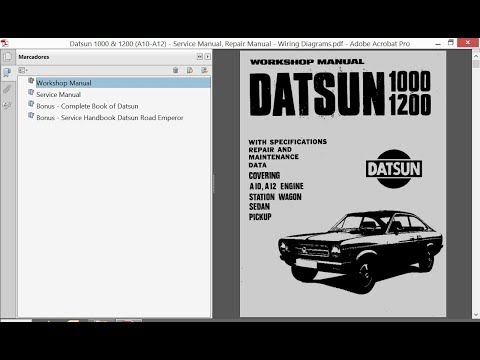Click the Adobe Acrobat title bar icon
The image size is (480, 360).
click(5, 43)
